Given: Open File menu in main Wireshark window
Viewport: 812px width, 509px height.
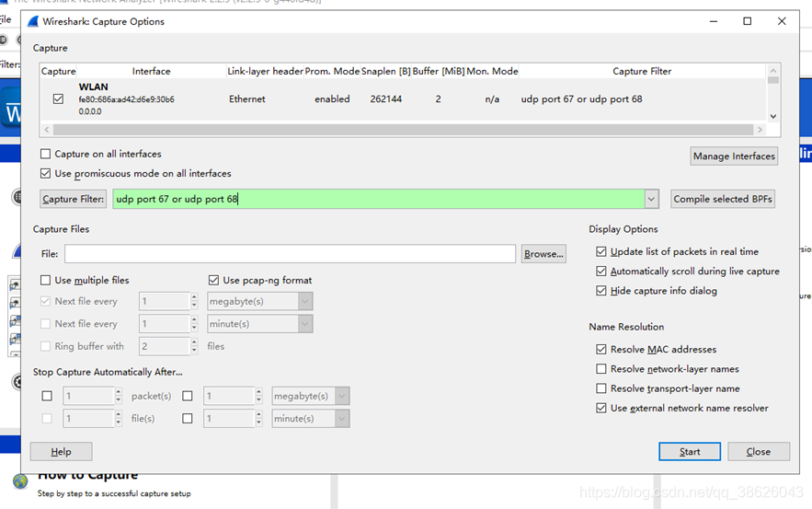Looking at the screenshot, I should [6, 19].
